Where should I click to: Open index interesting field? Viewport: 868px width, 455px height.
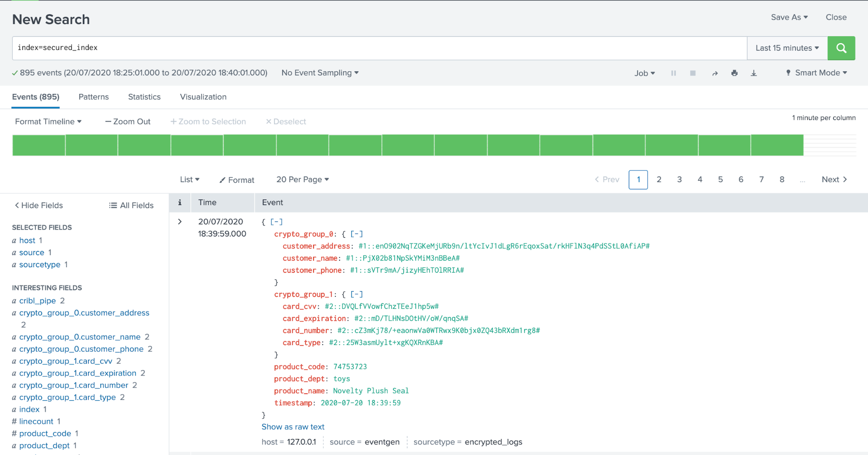[29, 409]
